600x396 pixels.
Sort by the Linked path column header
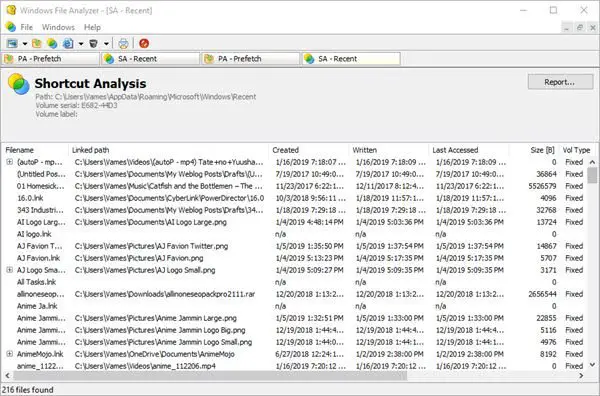click(x=169, y=150)
